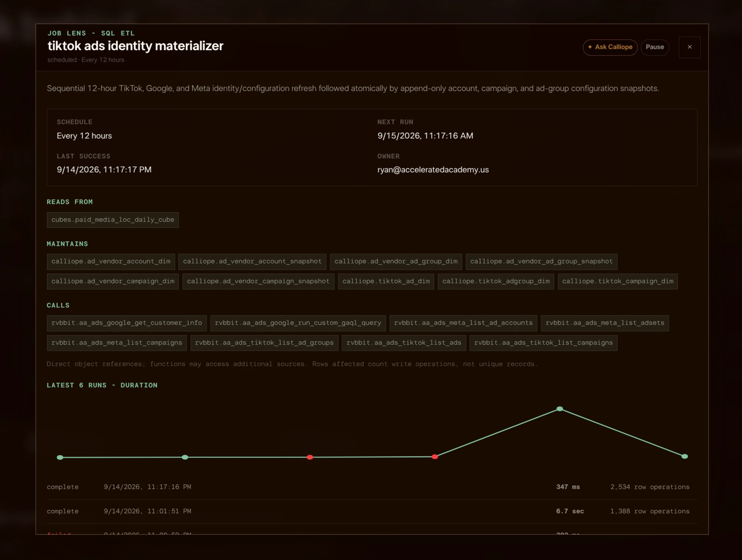Open calliope.tiktok_ad_dim chip

(x=386, y=281)
